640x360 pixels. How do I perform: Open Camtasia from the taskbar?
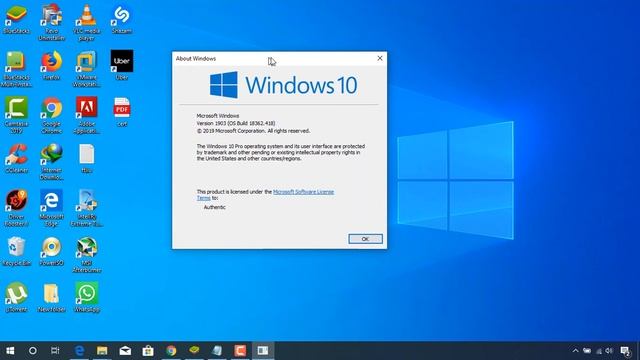pyautogui.click(x=240, y=351)
